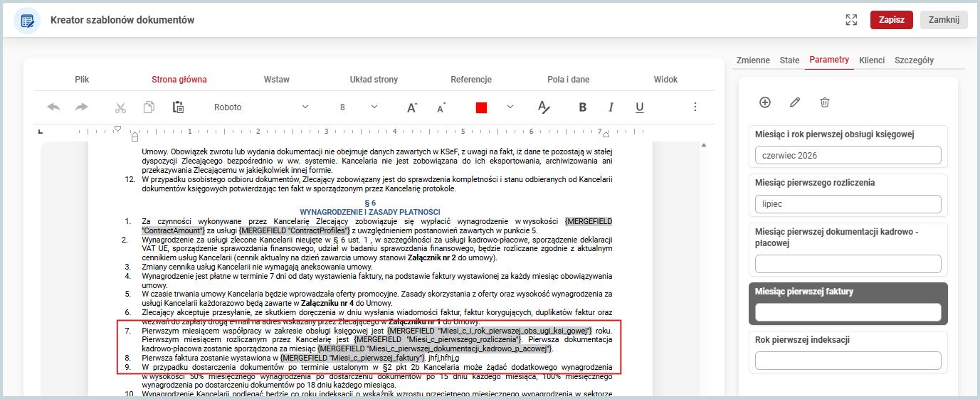Decrease font size with small A icon

click(x=441, y=107)
